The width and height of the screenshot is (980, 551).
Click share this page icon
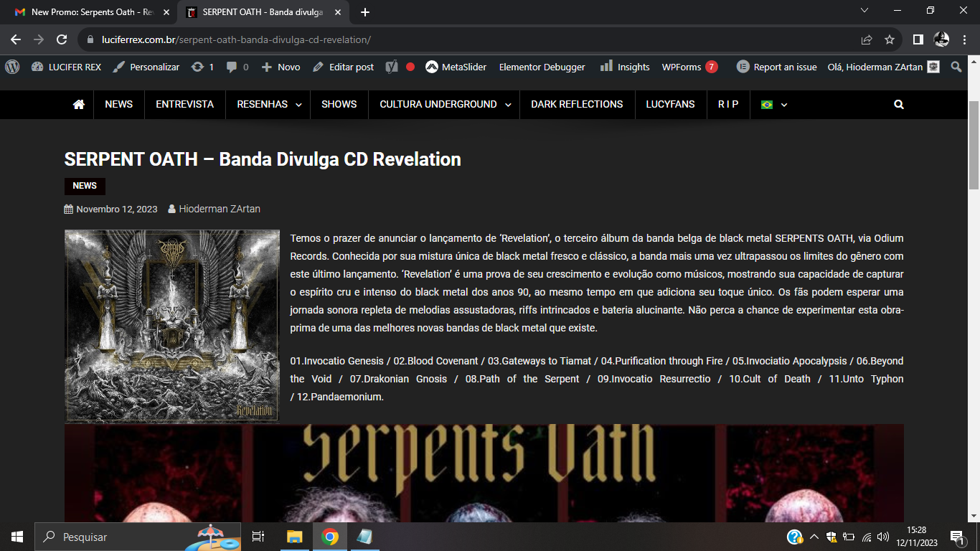point(867,39)
